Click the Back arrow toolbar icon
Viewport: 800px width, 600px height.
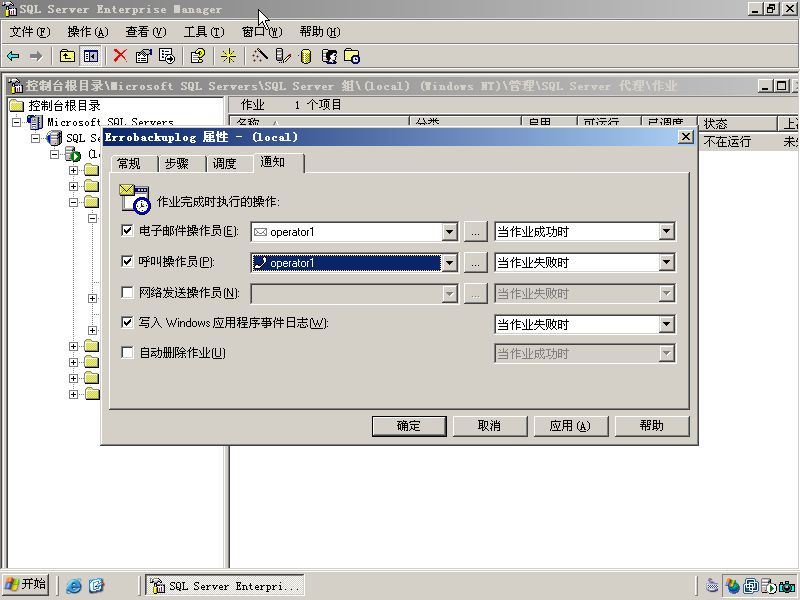[x=13, y=56]
